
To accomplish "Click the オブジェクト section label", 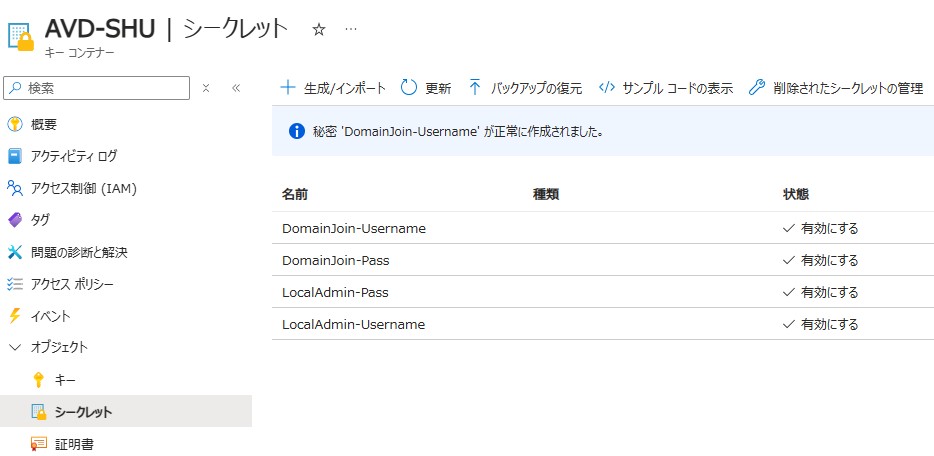I will pyautogui.click(x=60, y=347).
